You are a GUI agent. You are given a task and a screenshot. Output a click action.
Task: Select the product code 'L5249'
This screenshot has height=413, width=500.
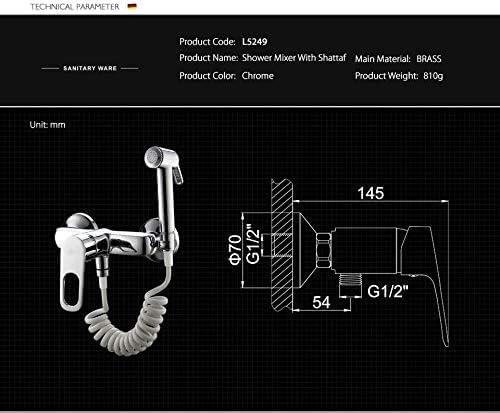[255, 42]
